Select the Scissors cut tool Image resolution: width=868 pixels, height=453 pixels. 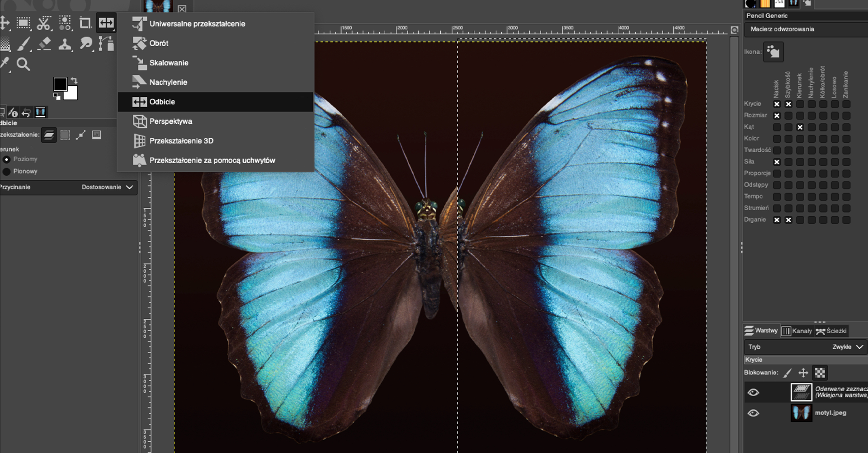pyautogui.click(x=44, y=23)
